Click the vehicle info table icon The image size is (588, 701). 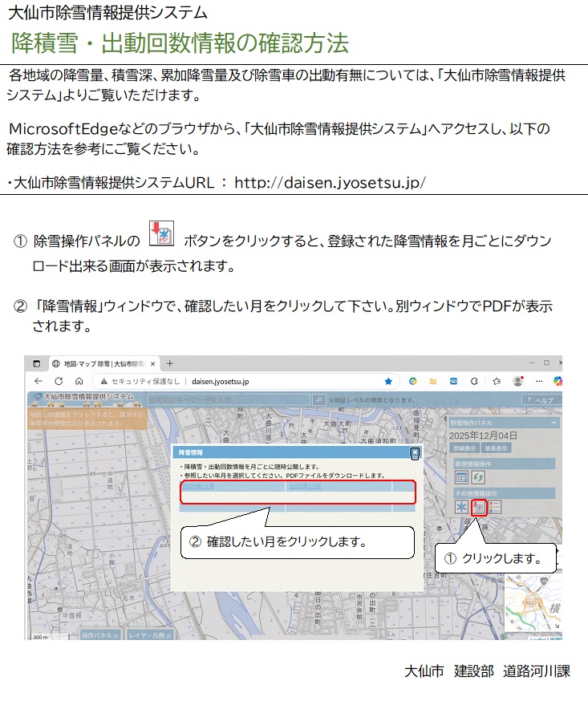tap(461, 477)
